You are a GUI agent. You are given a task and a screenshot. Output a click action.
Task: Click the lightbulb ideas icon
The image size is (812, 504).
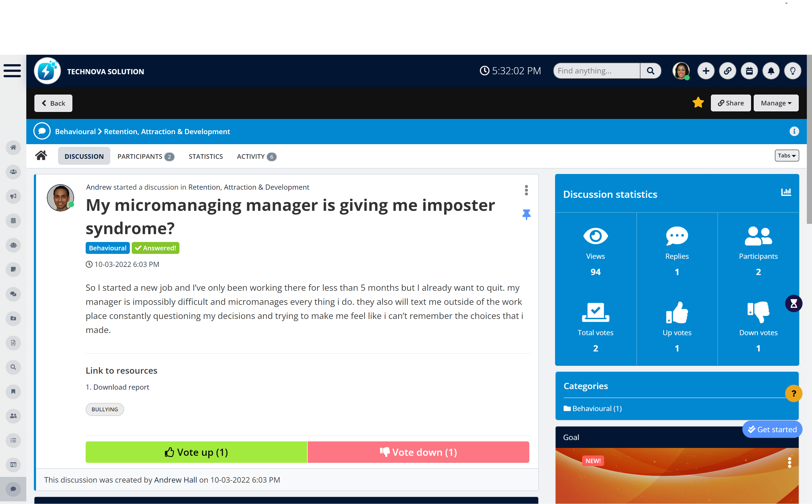click(792, 71)
